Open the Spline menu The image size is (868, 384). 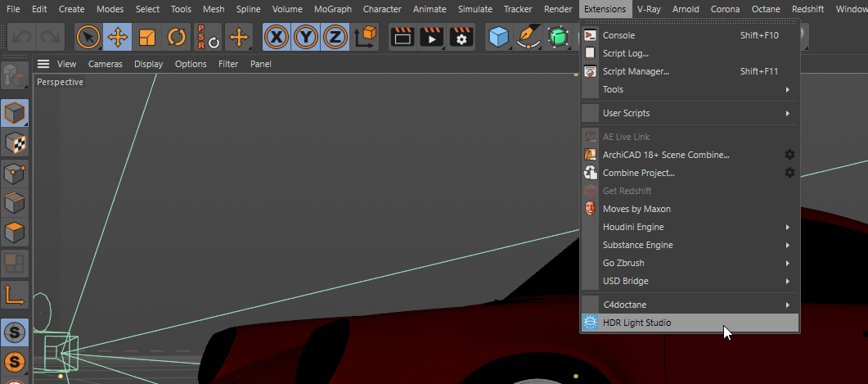[248, 9]
